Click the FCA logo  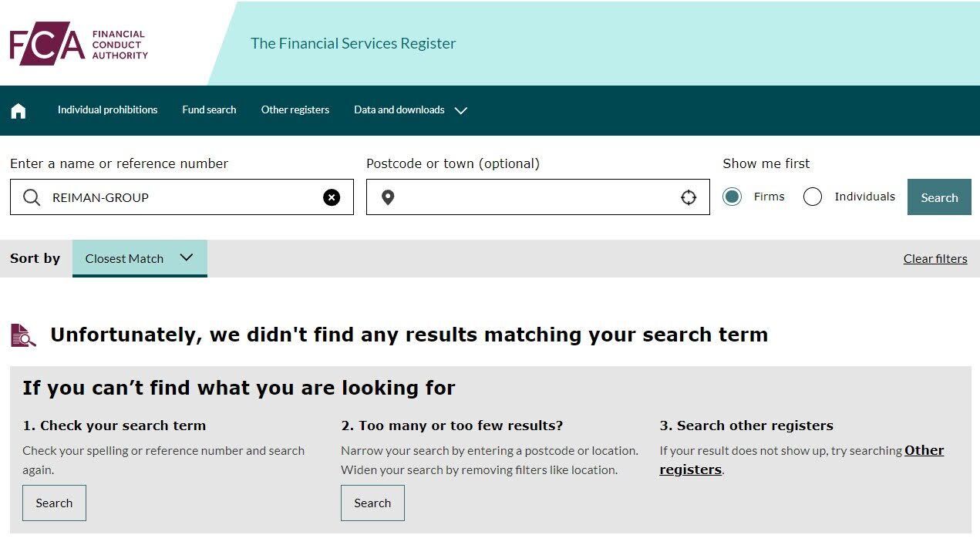click(78, 44)
